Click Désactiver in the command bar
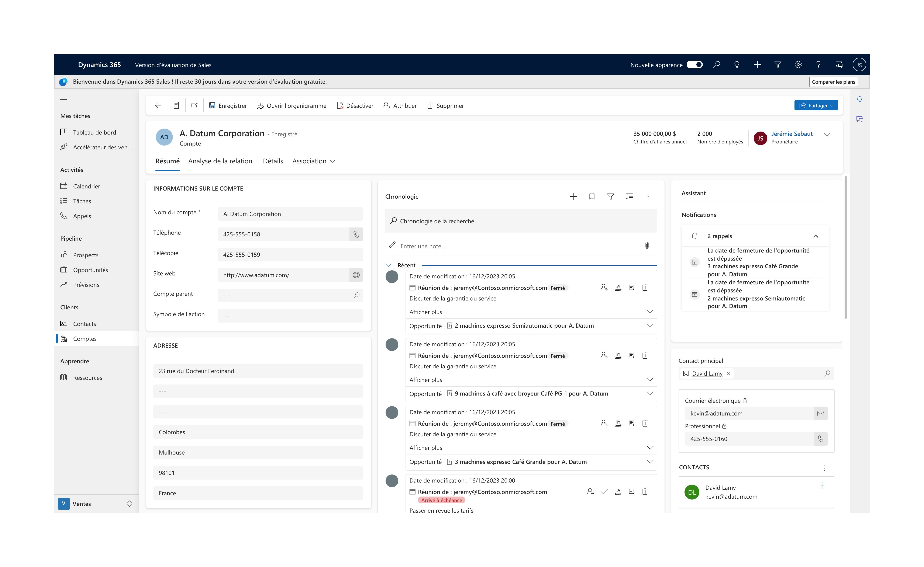The width and height of the screenshot is (924, 567). pyautogui.click(x=355, y=106)
